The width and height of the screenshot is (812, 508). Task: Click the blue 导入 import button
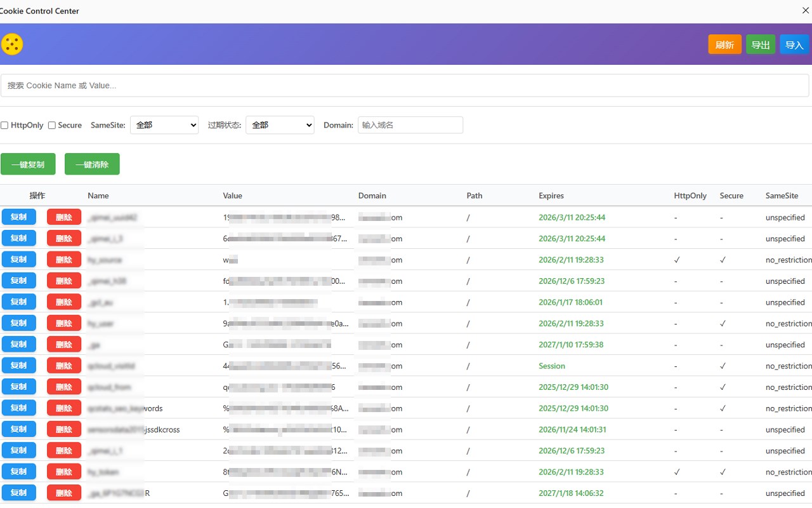coord(794,44)
